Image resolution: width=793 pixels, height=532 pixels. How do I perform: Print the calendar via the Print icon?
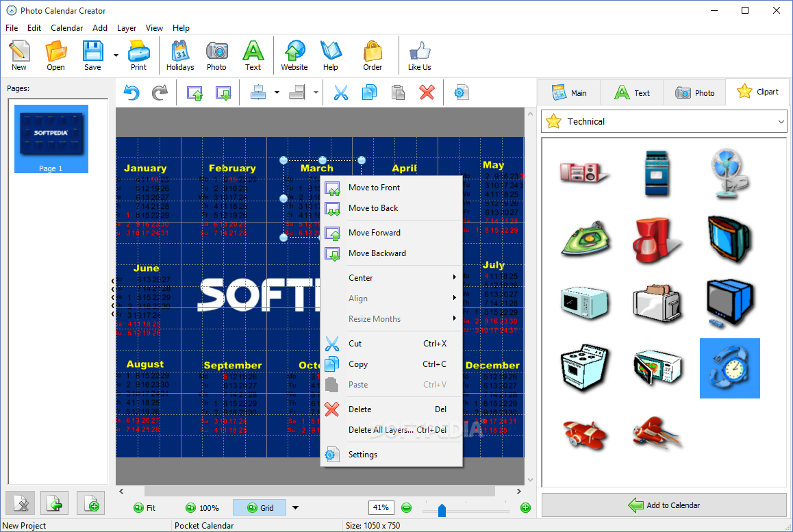pyautogui.click(x=138, y=55)
